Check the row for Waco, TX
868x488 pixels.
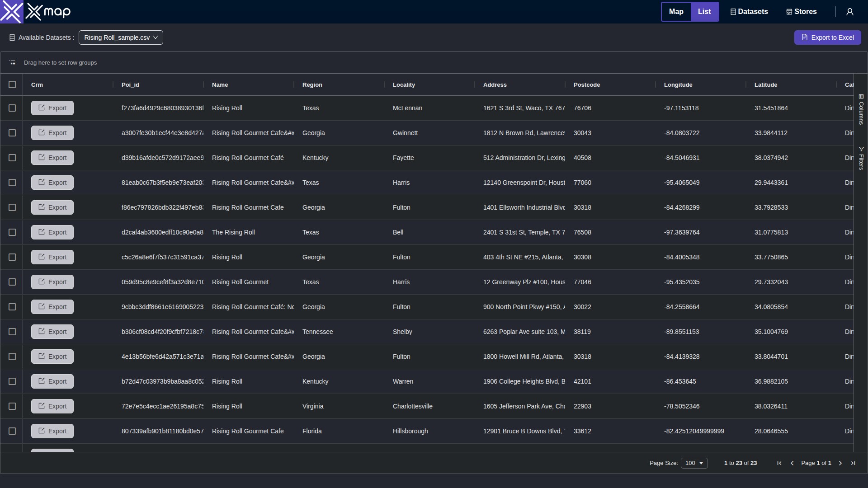(x=12, y=108)
